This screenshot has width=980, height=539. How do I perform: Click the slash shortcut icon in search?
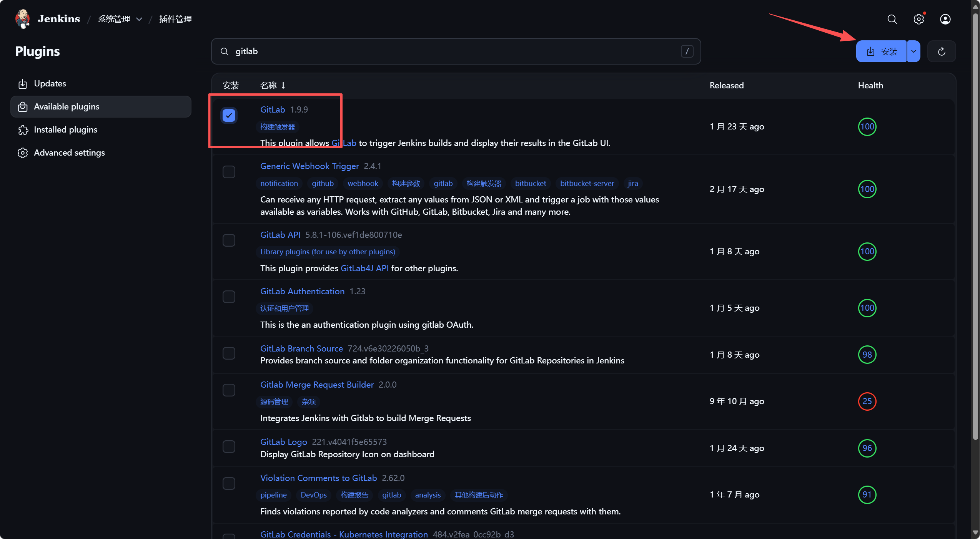687,51
